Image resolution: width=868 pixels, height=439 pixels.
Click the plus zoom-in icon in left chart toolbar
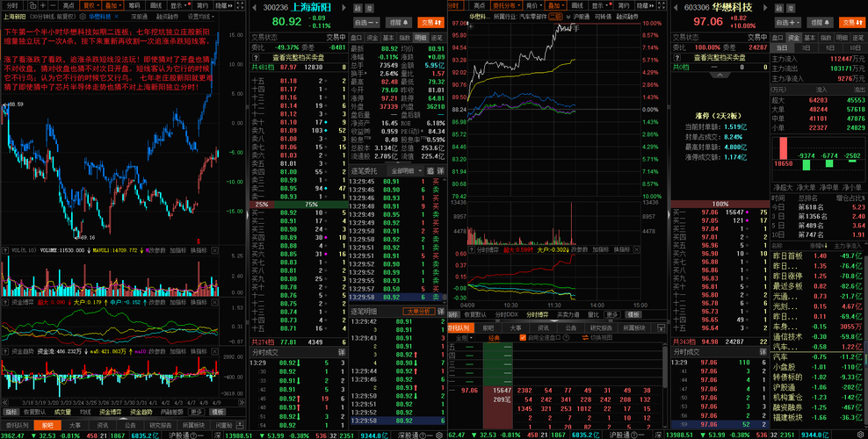pyautogui.click(x=43, y=5)
